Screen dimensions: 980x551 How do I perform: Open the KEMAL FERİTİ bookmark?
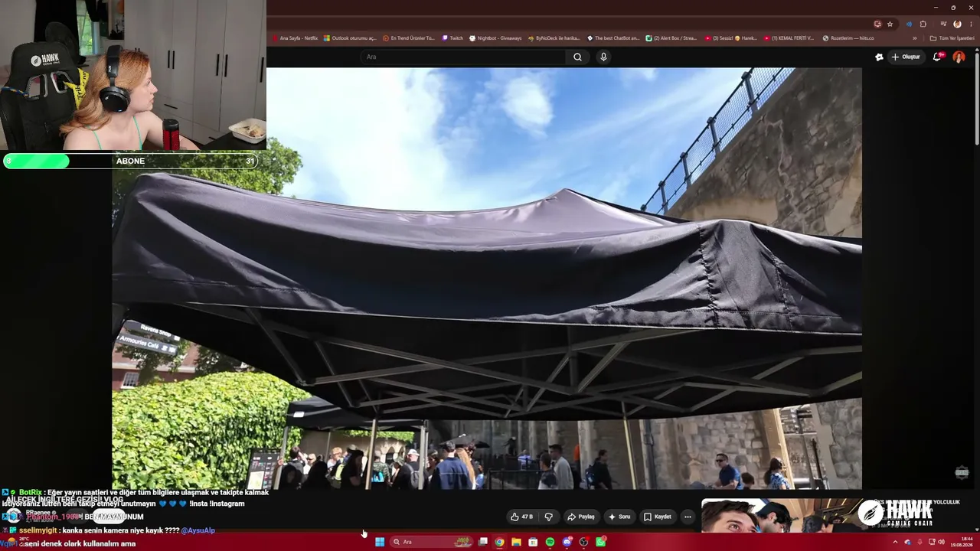click(x=789, y=38)
